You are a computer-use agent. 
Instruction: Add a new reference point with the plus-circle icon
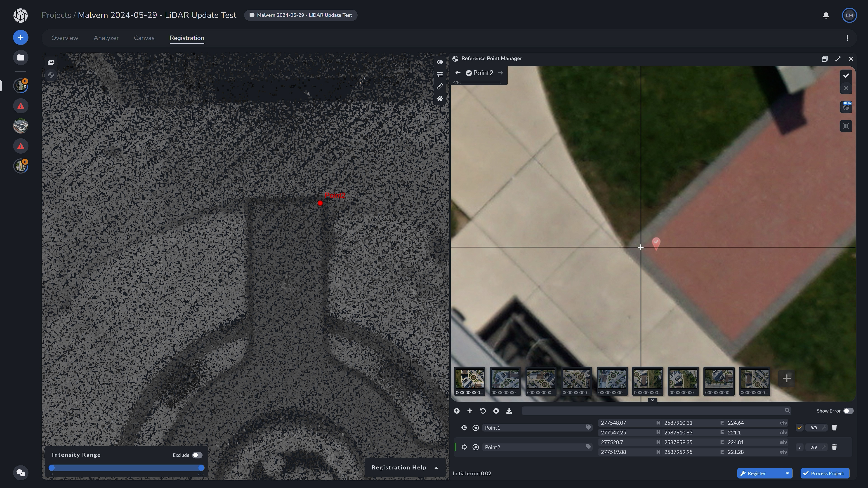(457, 411)
